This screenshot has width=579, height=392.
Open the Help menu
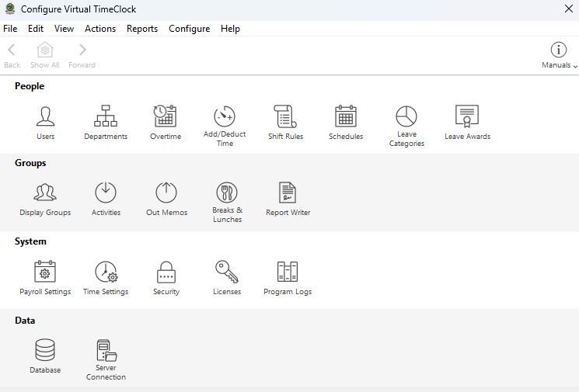click(230, 29)
